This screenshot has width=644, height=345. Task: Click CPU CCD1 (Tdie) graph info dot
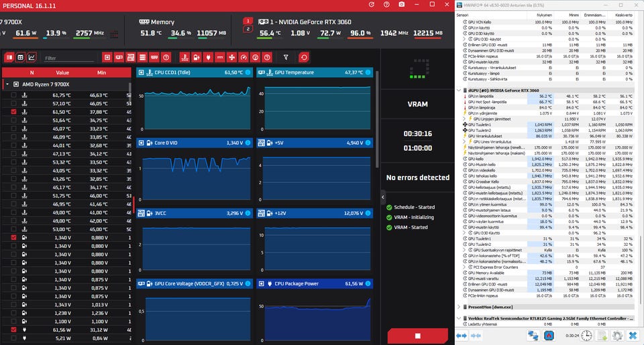248,72
